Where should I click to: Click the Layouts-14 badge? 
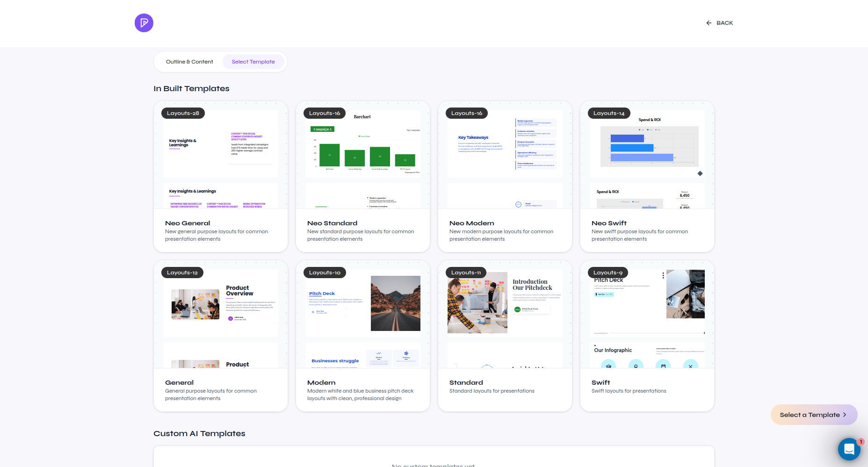tap(609, 113)
